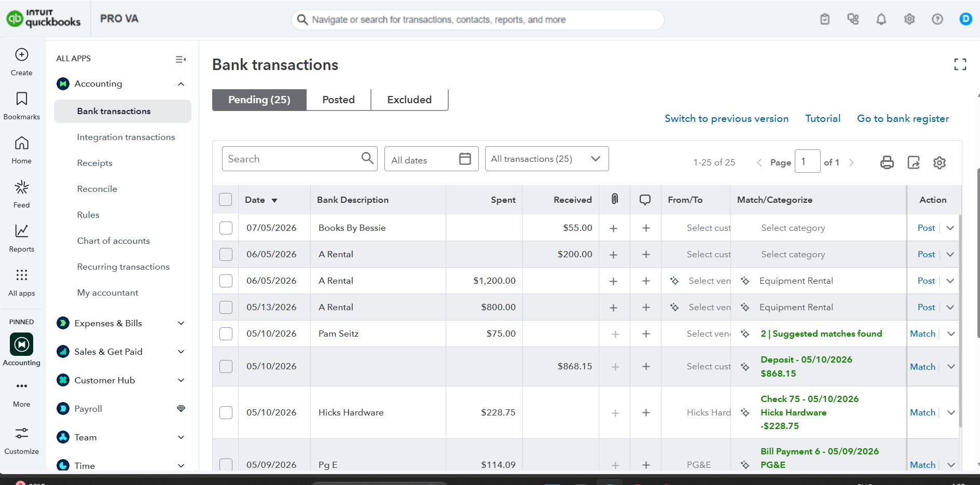The height and width of the screenshot is (485, 980).
Task: Open Chart of accounts in Accounting menu
Action: (x=113, y=241)
